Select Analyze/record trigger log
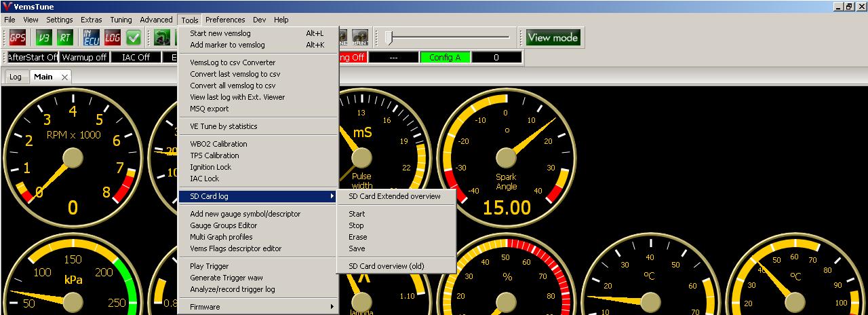 (258, 289)
